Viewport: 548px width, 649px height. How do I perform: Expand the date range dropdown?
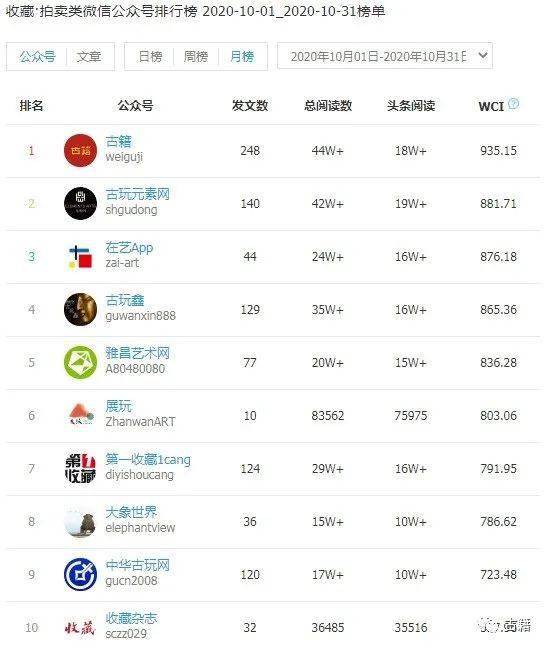(385, 55)
